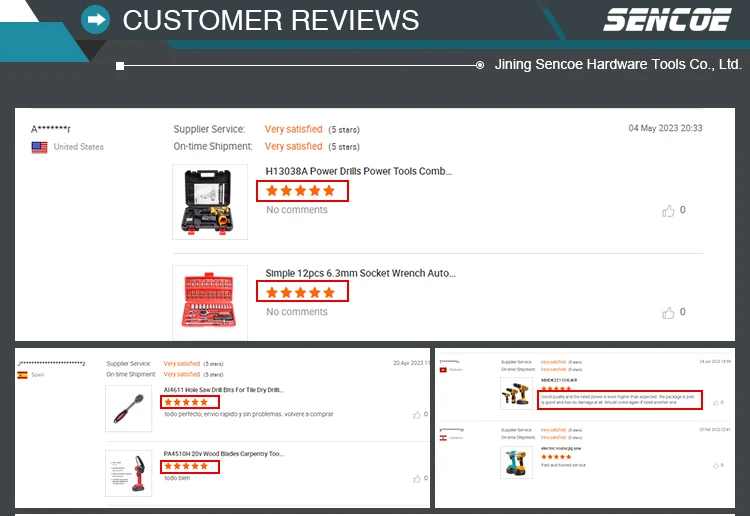The width and height of the screenshot is (750, 516).
Task: Click the SENCOE logo
Action: [667, 20]
